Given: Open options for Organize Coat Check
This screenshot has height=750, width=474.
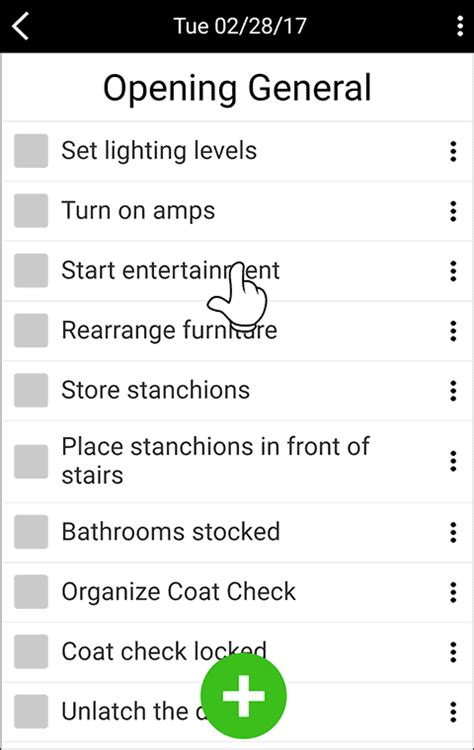Looking at the screenshot, I should tap(453, 592).
